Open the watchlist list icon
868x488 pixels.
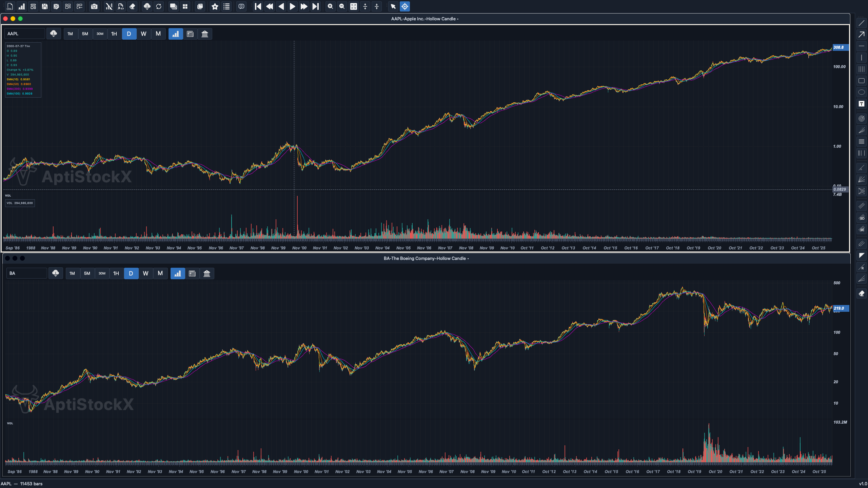pyautogui.click(x=226, y=6)
